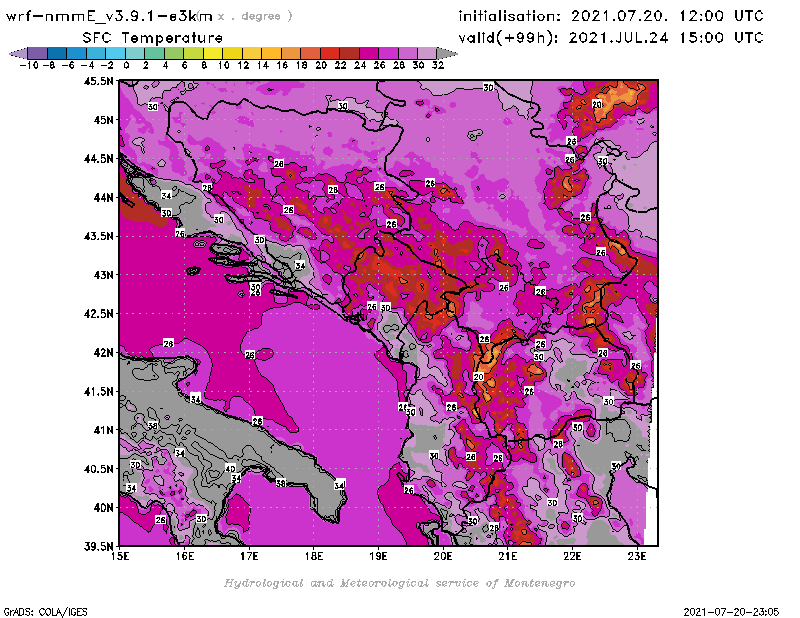
Task: Click the 15E longitude axis label
Action: pos(120,556)
